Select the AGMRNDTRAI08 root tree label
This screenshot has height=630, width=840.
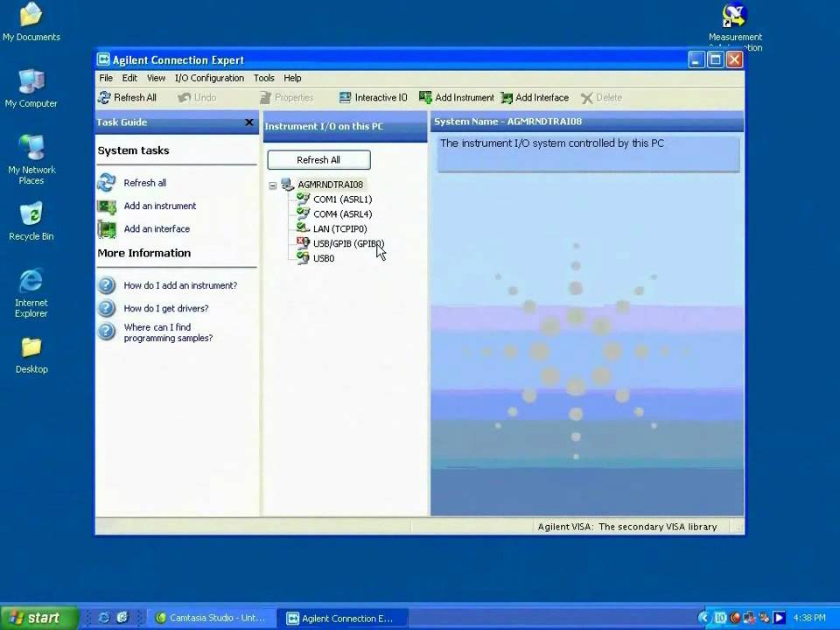pyautogui.click(x=330, y=185)
